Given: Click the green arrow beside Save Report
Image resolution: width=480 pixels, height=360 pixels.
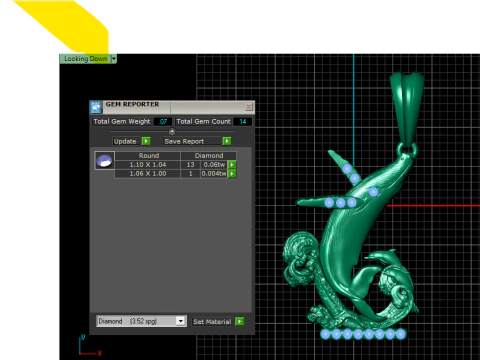Looking at the screenshot, I should coord(227,141).
